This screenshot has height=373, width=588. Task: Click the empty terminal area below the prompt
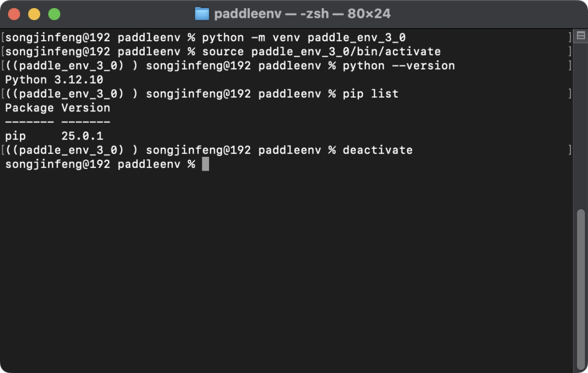click(x=287, y=259)
